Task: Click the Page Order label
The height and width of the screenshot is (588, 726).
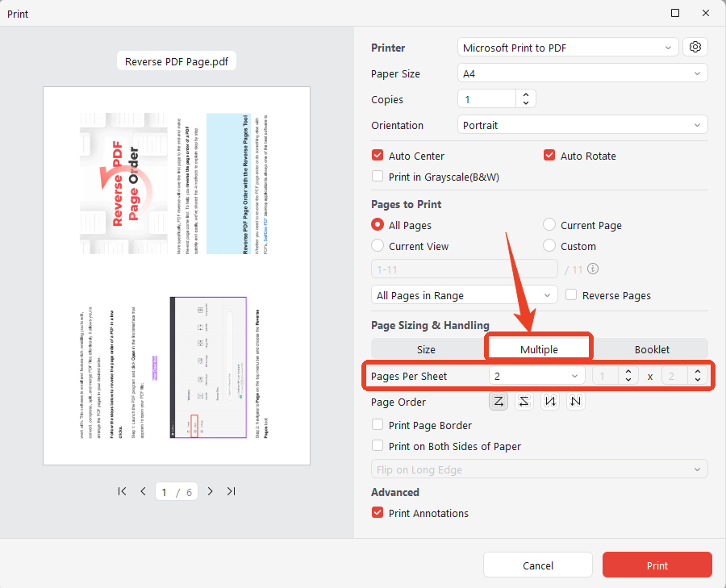Action: click(x=398, y=402)
